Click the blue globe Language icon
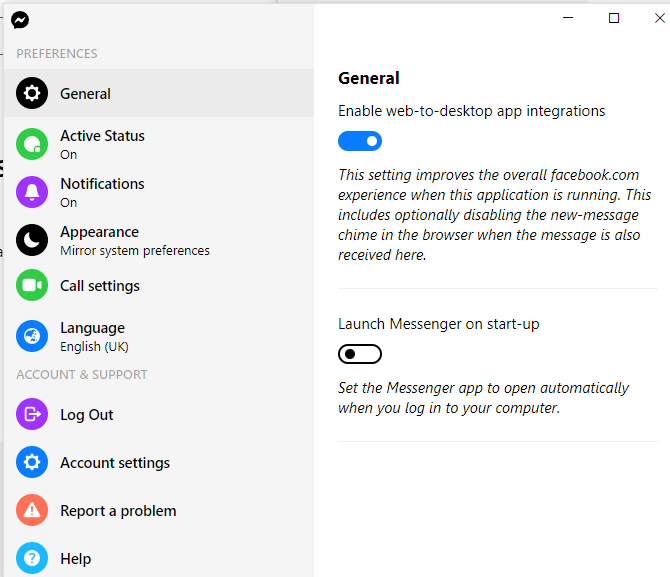This screenshot has height=577, width=670. [x=32, y=336]
